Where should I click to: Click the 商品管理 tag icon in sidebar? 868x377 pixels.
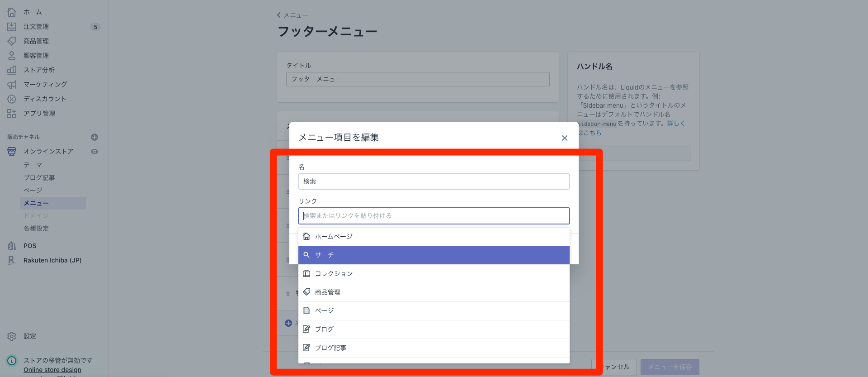point(12,41)
